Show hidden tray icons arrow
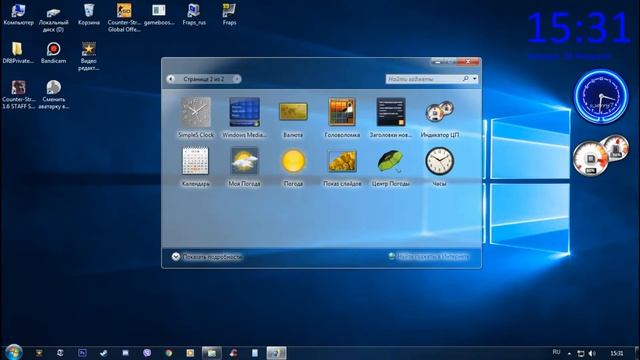 pos(569,353)
